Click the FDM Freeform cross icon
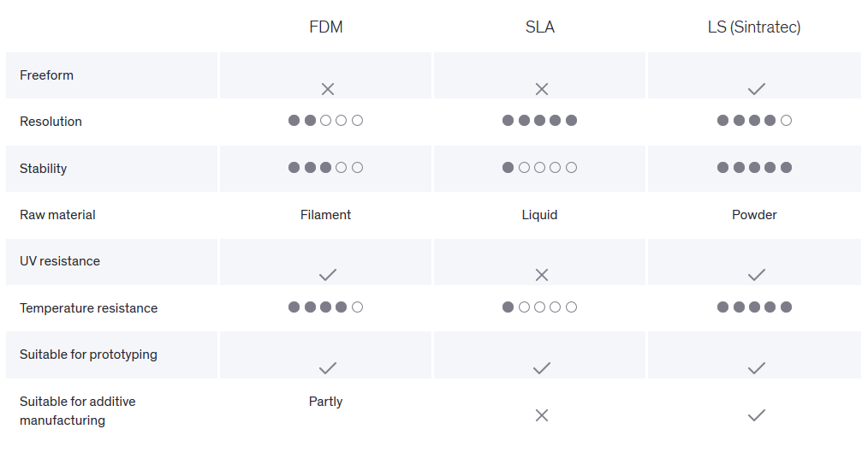 (328, 89)
